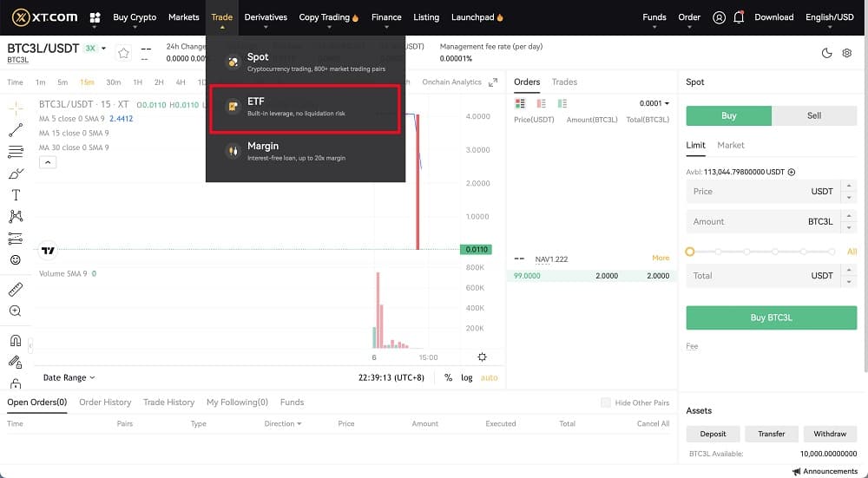Open the user account profile icon
868x478 pixels.
point(719,17)
